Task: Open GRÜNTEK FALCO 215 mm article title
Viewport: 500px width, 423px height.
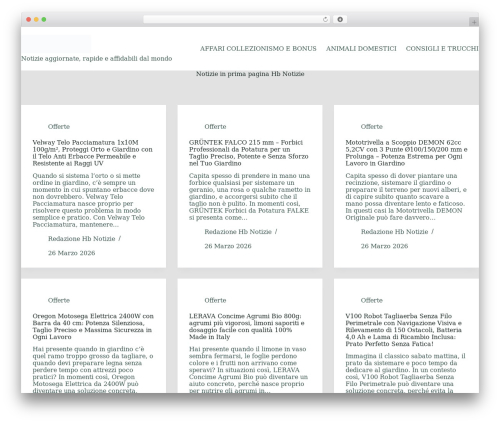Action: [249, 153]
